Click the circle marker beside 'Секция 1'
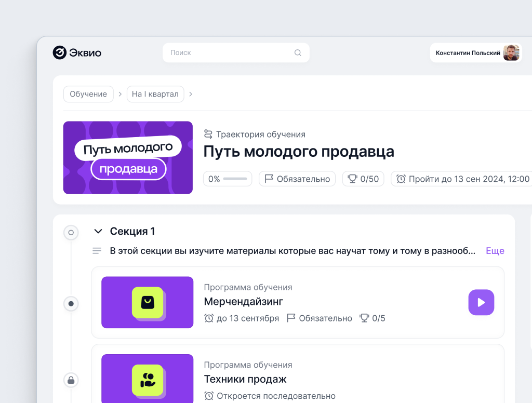The height and width of the screenshot is (403, 532). point(71,232)
